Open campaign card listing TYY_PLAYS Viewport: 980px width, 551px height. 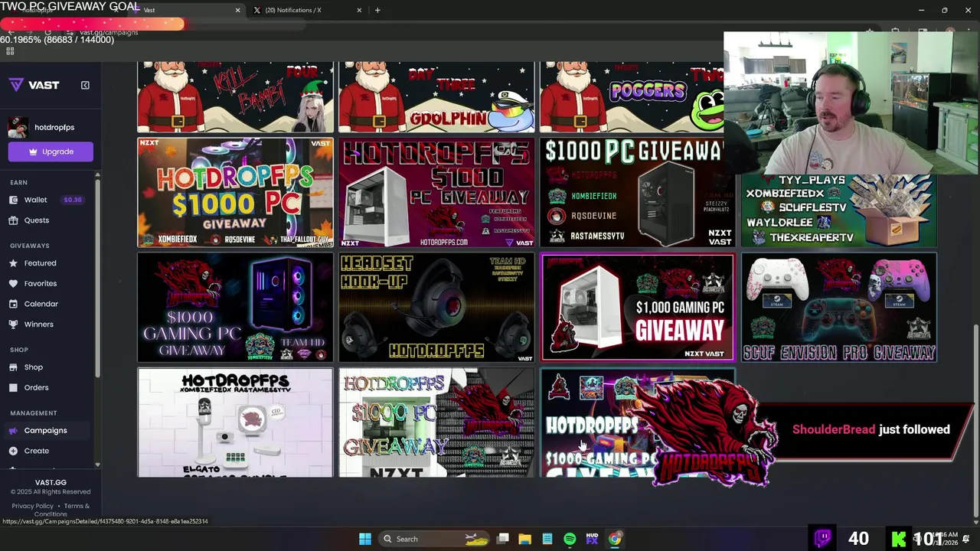[x=838, y=210]
